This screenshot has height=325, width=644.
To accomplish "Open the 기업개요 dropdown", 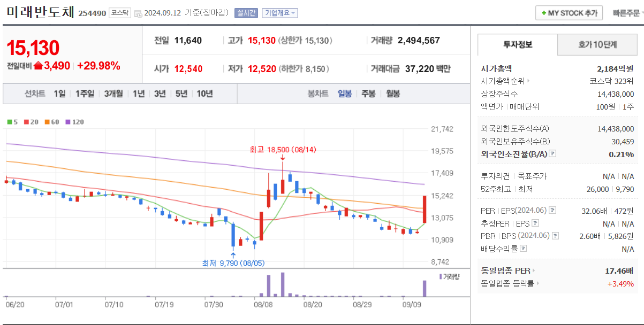I will [279, 13].
